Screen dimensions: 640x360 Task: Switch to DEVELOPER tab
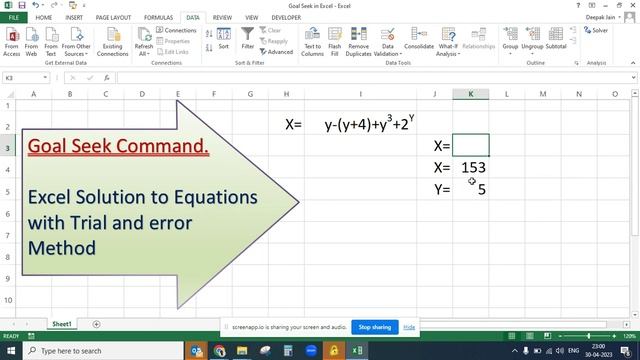pos(286,18)
